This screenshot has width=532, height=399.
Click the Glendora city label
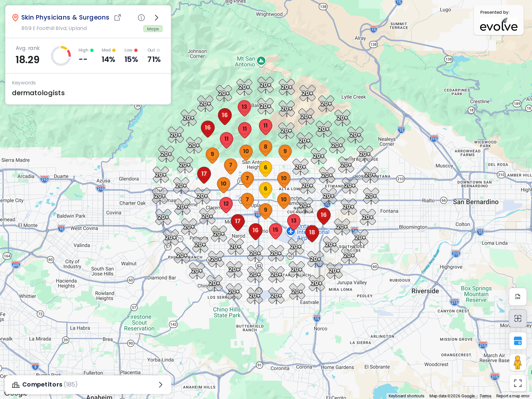[129, 179]
